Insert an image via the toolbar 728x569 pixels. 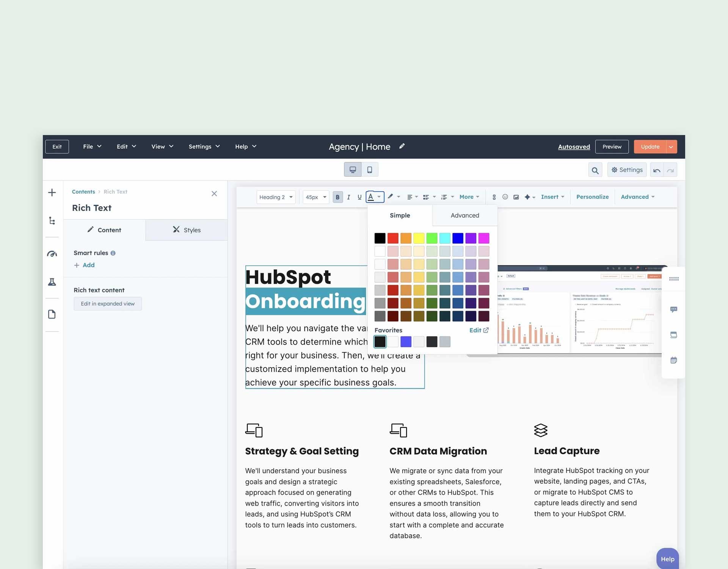pos(516,197)
